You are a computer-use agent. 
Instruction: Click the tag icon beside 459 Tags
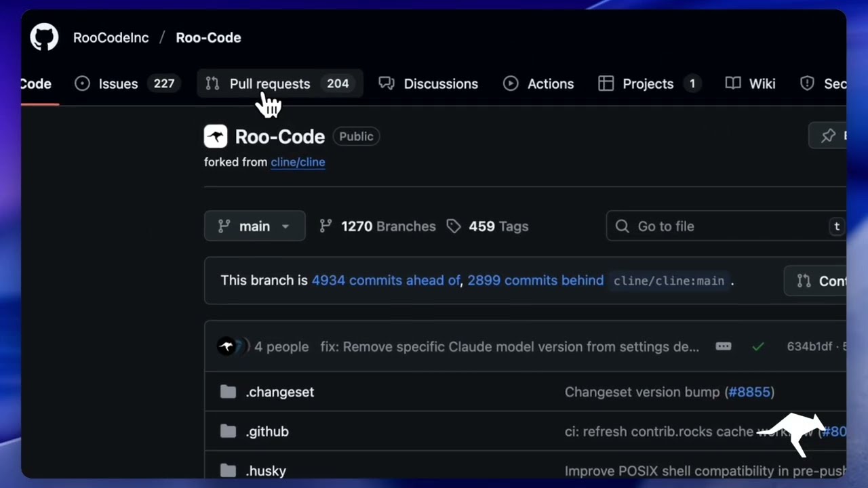[454, 226]
